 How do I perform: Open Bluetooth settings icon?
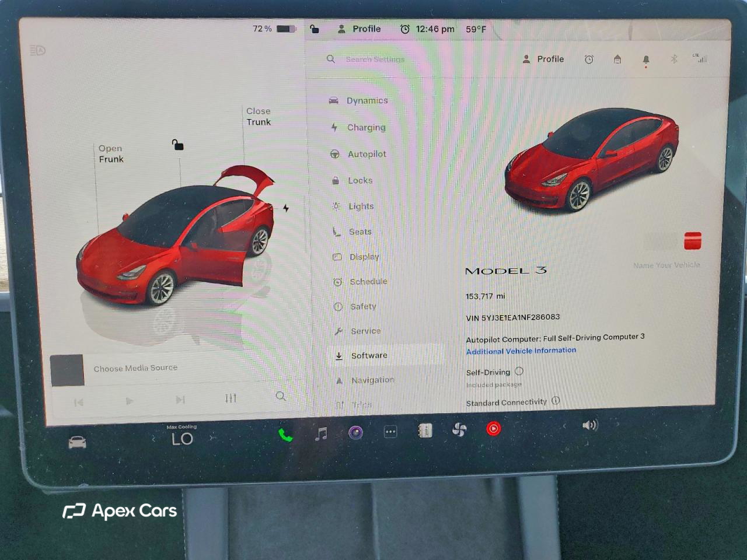click(x=673, y=59)
